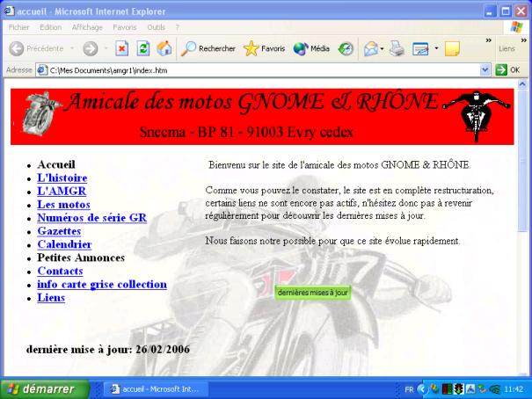Click the engine image in the banner
The height and width of the screenshot is (399, 532).
pyautogui.click(x=40, y=113)
